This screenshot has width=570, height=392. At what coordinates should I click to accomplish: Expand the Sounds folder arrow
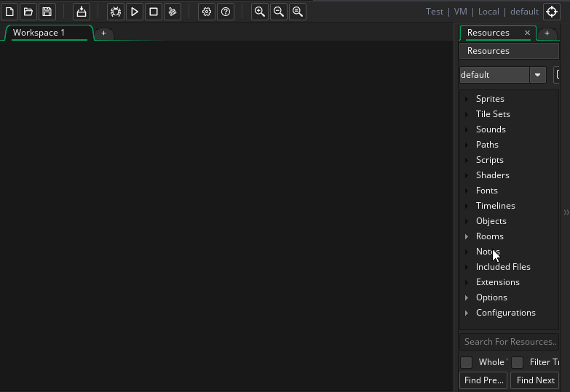(x=467, y=129)
